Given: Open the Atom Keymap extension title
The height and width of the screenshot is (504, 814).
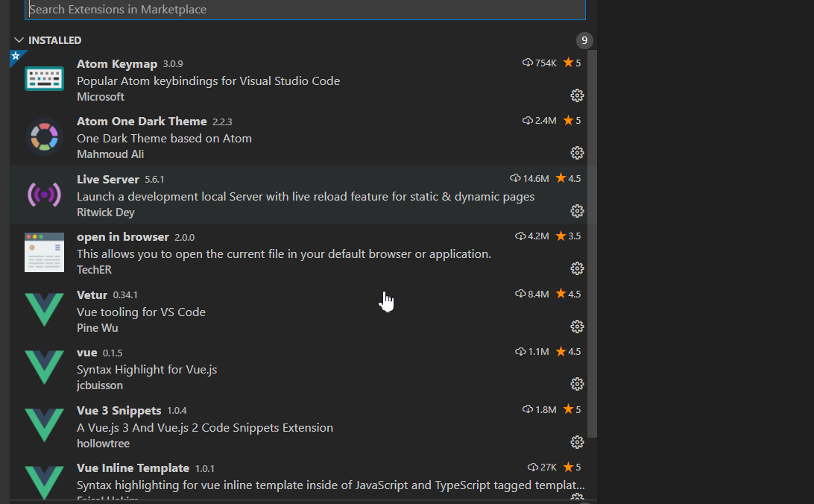Looking at the screenshot, I should pyautogui.click(x=117, y=64).
